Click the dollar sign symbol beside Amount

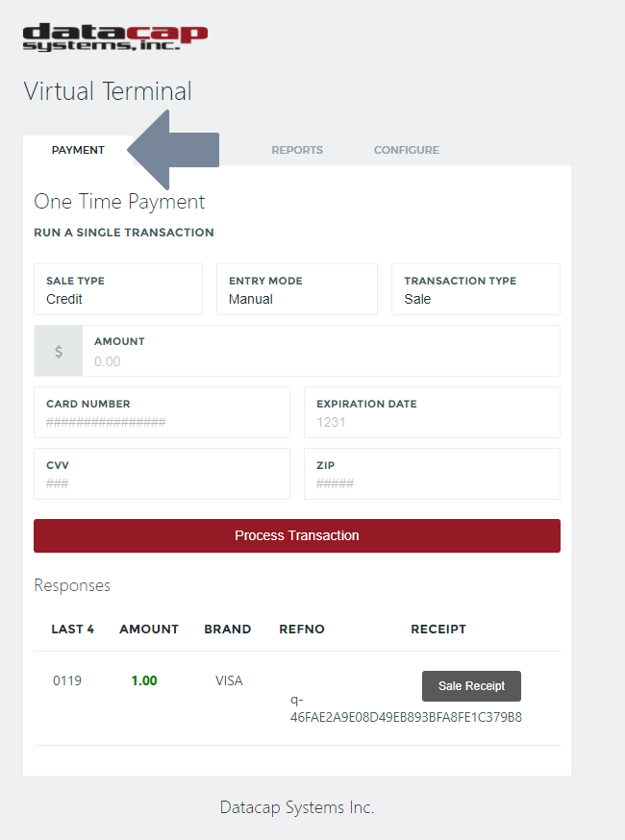(x=58, y=350)
